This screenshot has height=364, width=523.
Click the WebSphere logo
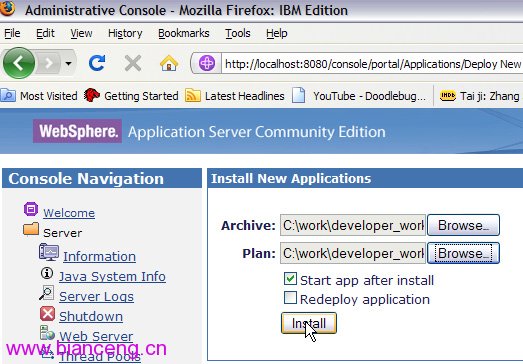(x=77, y=131)
